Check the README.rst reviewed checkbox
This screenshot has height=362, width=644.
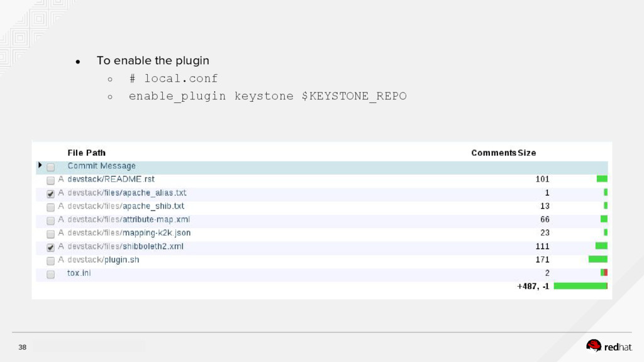[x=51, y=180]
